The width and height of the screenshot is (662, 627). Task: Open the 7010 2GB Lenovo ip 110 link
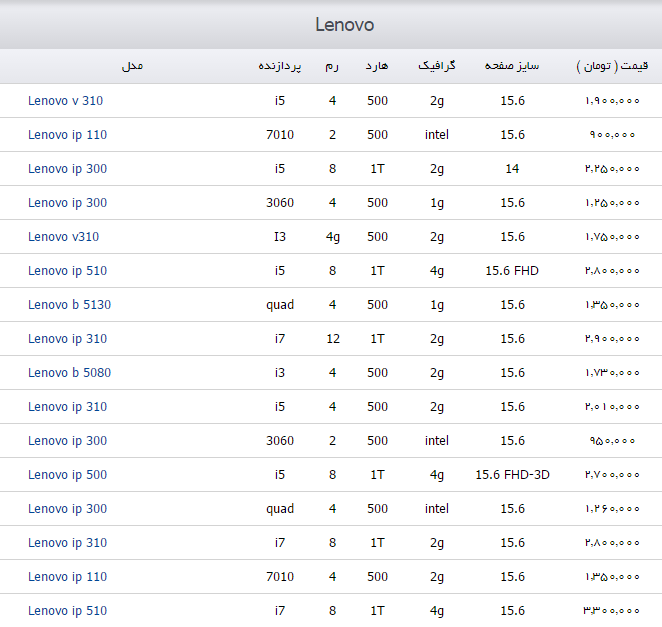point(68,135)
